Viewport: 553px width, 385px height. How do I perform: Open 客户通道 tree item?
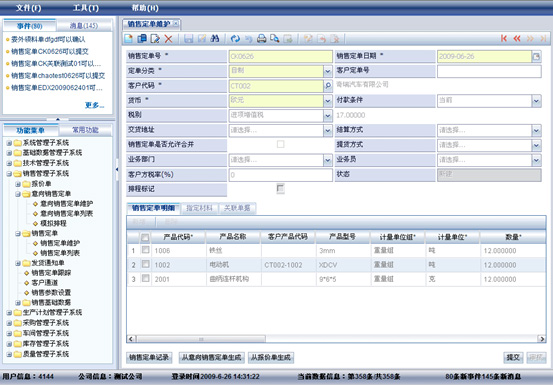pos(44,282)
